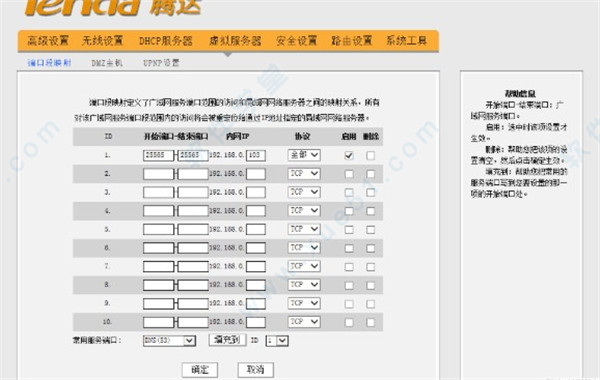Click end port field in row 9
The width and height of the screenshot is (600, 380).
click(x=193, y=303)
